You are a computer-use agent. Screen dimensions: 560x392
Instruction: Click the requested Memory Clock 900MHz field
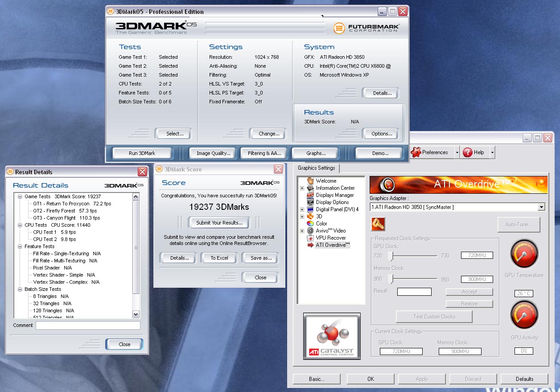click(x=477, y=279)
